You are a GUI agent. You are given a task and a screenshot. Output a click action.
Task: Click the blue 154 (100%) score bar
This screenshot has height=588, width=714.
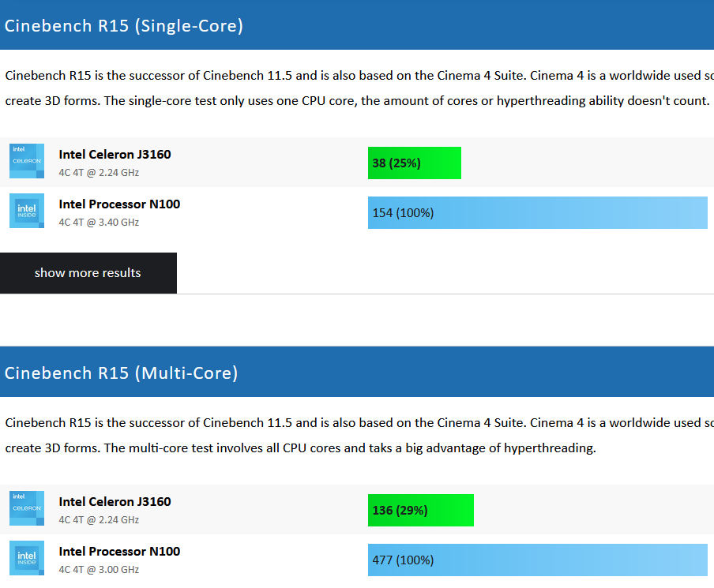tap(538, 212)
